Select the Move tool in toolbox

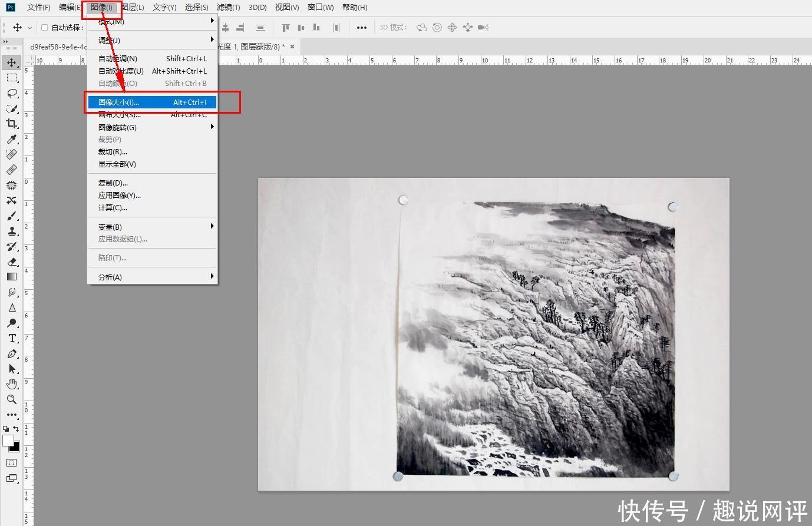tap(11, 62)
